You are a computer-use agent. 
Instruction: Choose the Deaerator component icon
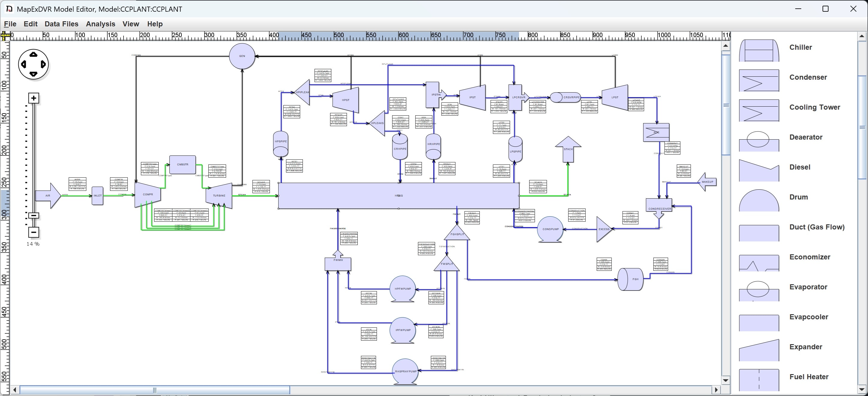point(759,140)
